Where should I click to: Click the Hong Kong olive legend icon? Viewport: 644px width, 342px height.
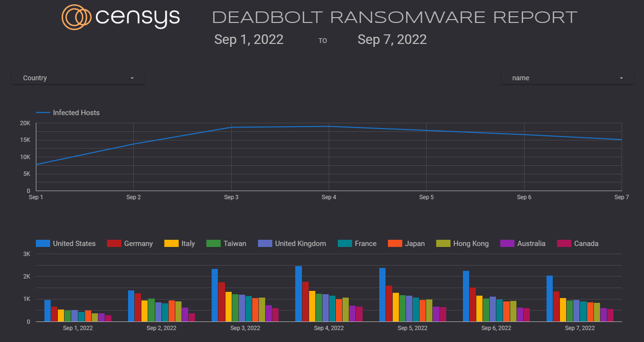point(443,244)
